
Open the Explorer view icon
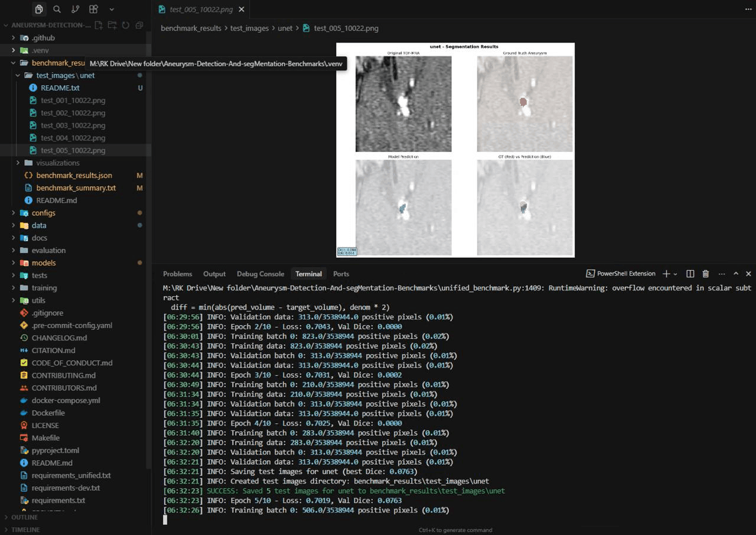click(39, 9)
